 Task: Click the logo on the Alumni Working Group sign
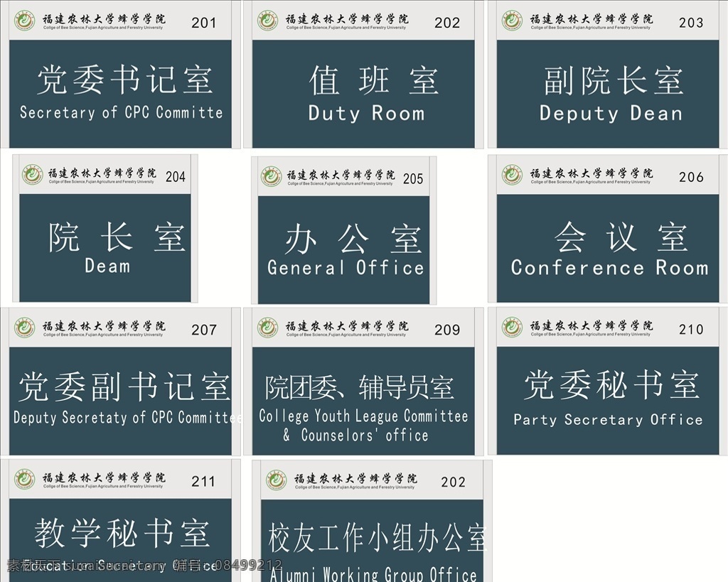[x=276, y=480]
